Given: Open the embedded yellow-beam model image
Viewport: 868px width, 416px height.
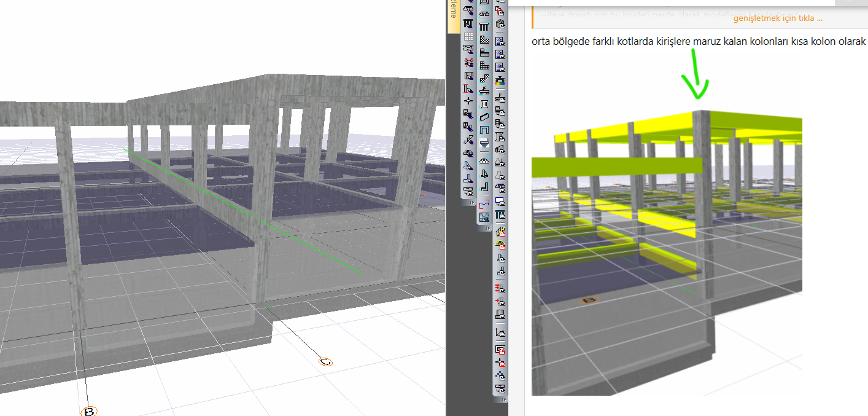Looking at the screenshot, I should point(666,246).
